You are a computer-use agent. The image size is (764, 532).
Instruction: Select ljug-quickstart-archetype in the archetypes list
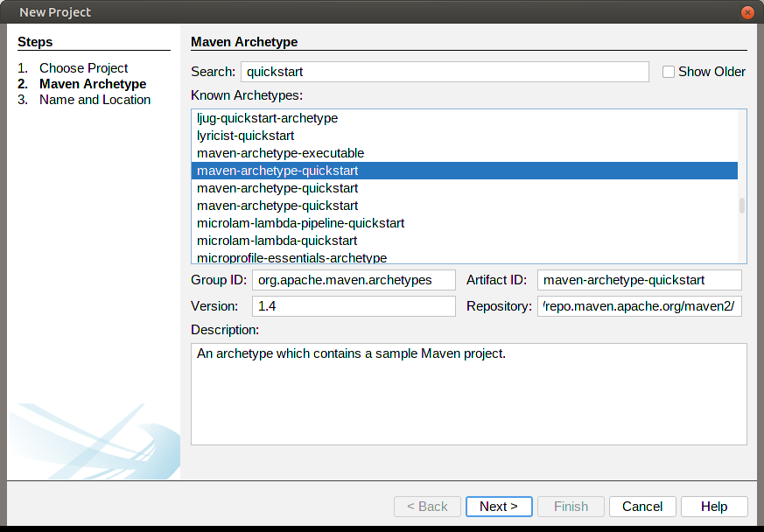click(x=267, y=118)
